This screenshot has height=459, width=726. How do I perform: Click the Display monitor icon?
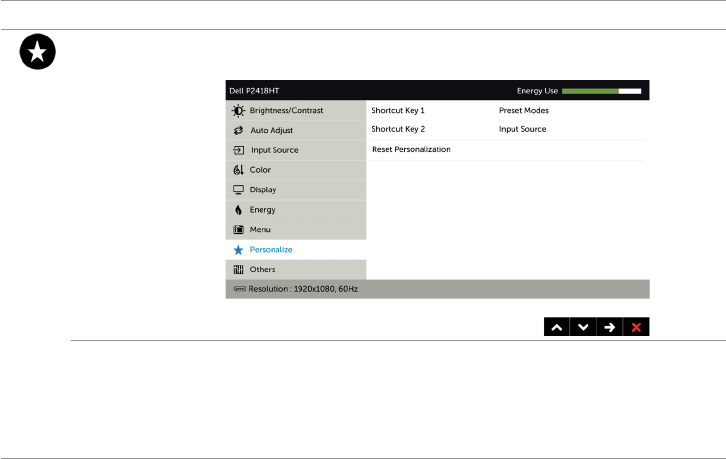coord(238,190)
